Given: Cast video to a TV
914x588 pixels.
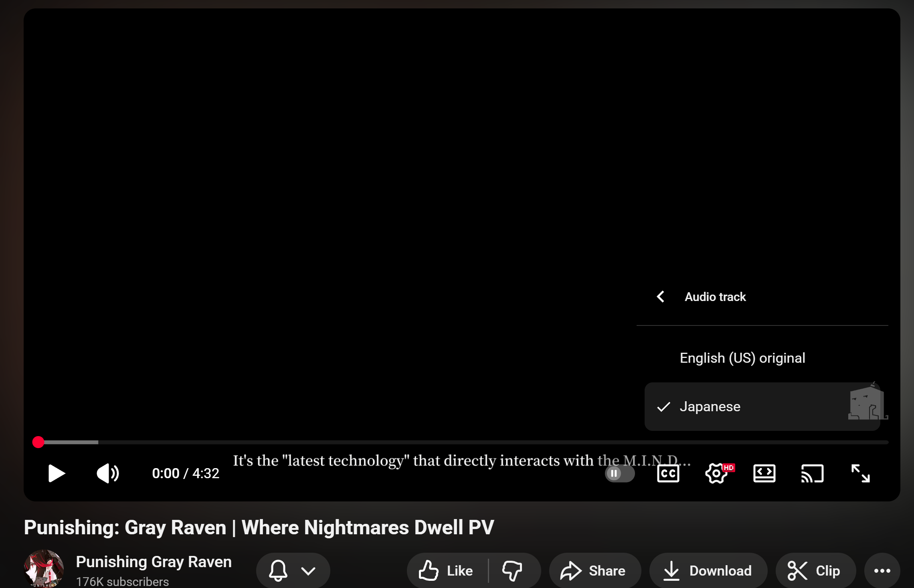Looking at the screenshot, I should tap(812, 473).
